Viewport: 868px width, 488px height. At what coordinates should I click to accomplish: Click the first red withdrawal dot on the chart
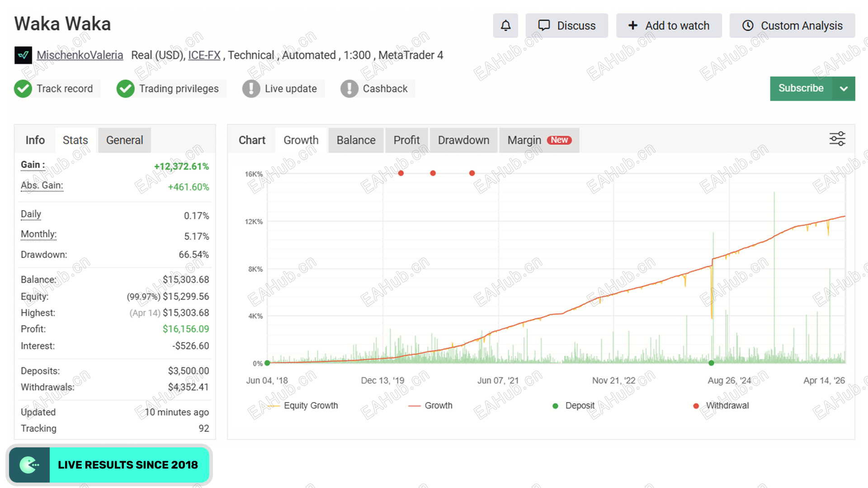pos(401,173)
